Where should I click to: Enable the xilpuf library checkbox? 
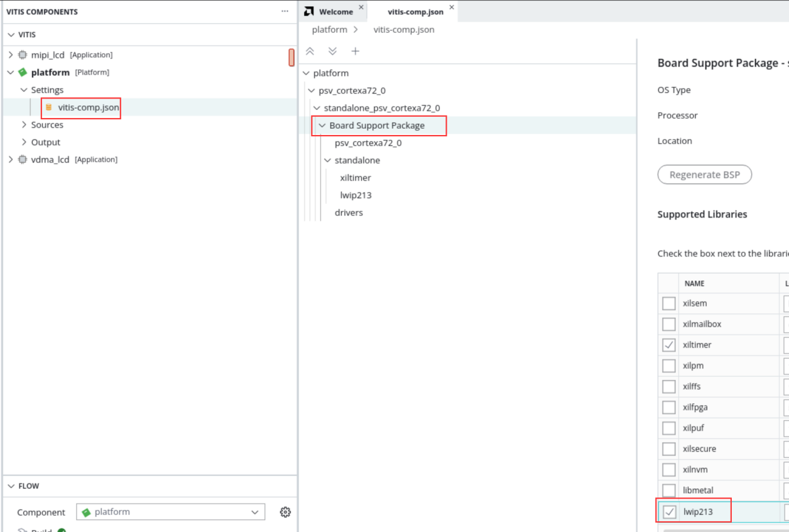pyautogui.click(x=669, y=428)
